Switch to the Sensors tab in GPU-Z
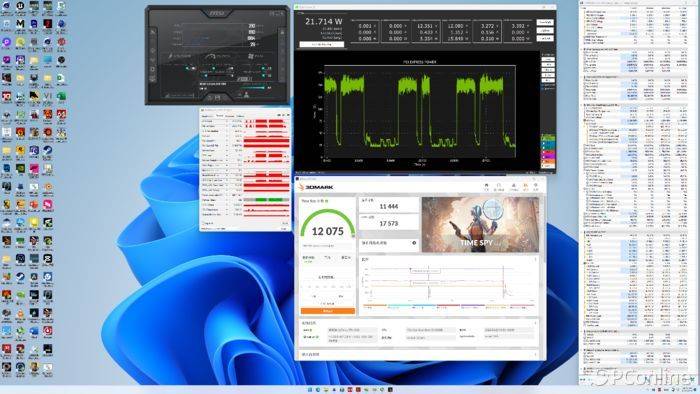Image resolution: width=700 pixels, height=394 pixels. [x=220, y=116]
